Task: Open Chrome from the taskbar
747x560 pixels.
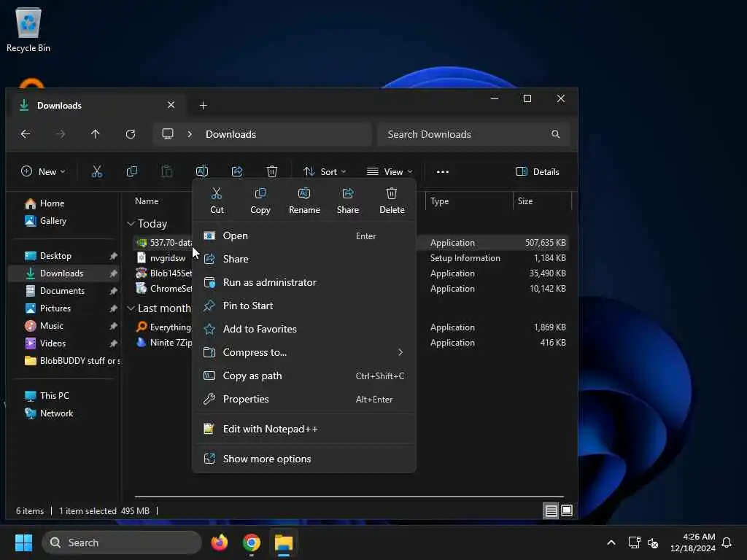Action: 252,542
